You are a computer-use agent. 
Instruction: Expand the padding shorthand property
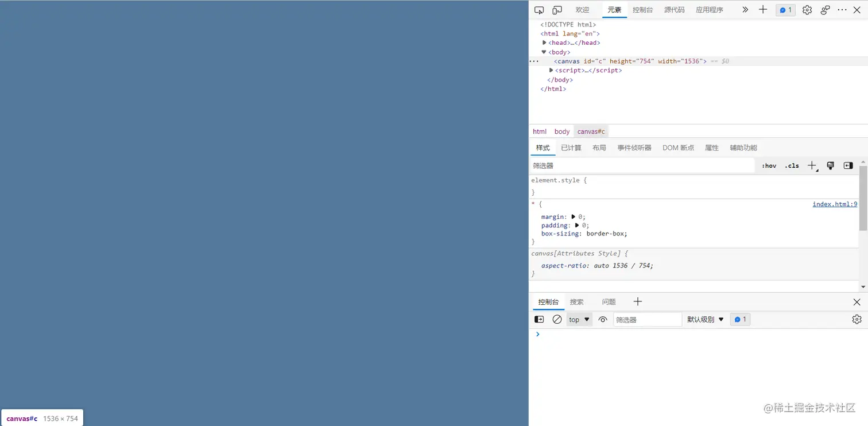click(577, 225)
